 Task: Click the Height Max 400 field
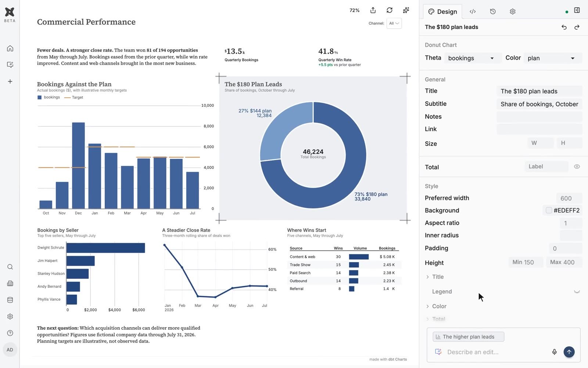(564, 262)
